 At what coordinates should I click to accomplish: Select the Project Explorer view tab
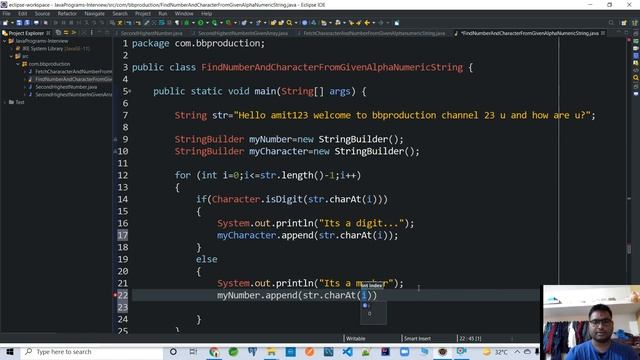pyautogui.click(x=27, y=33)
